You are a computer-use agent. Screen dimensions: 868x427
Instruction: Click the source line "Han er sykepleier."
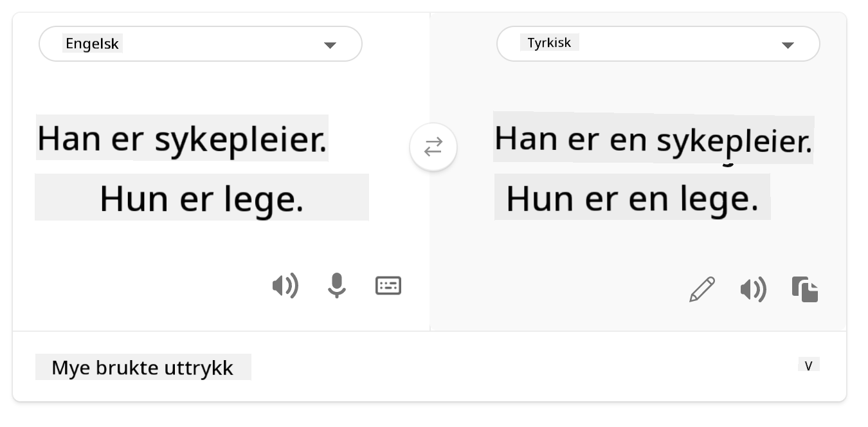pos(182,138)
